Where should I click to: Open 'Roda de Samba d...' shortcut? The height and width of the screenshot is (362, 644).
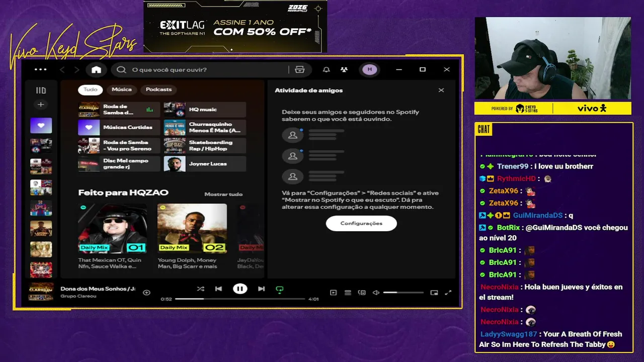[119, 110]
